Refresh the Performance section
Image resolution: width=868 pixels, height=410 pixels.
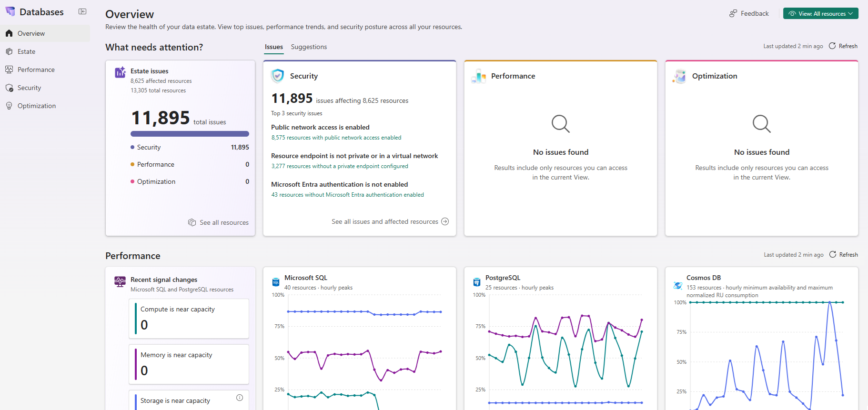pyautogui.click(x=844, y=255)
